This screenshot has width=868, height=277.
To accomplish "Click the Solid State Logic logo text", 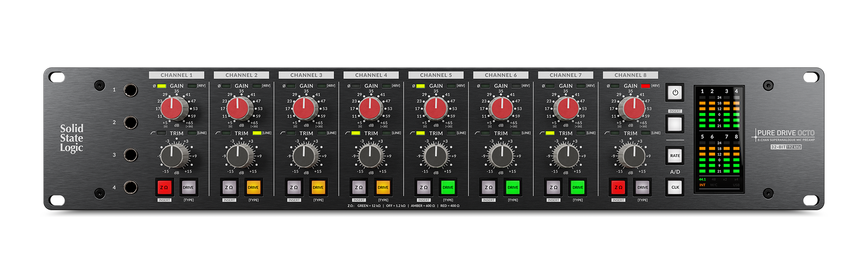I will tap(72, 138).
